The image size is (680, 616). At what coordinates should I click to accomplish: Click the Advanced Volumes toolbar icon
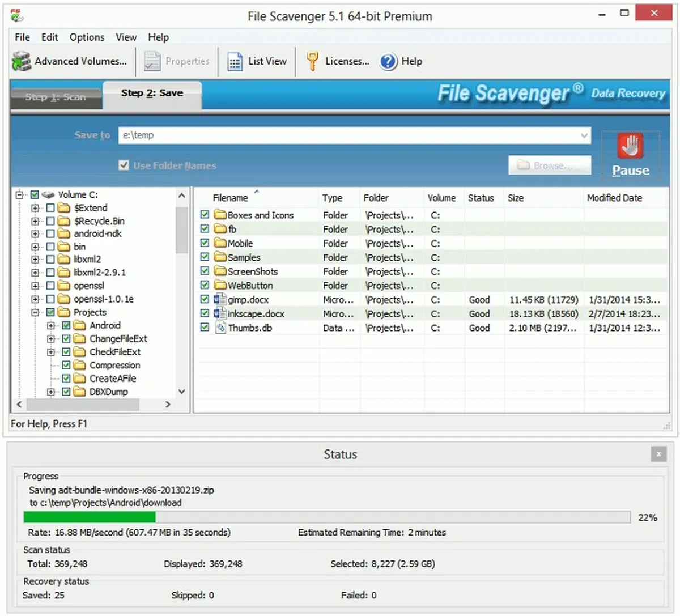[x=22, y=61]
